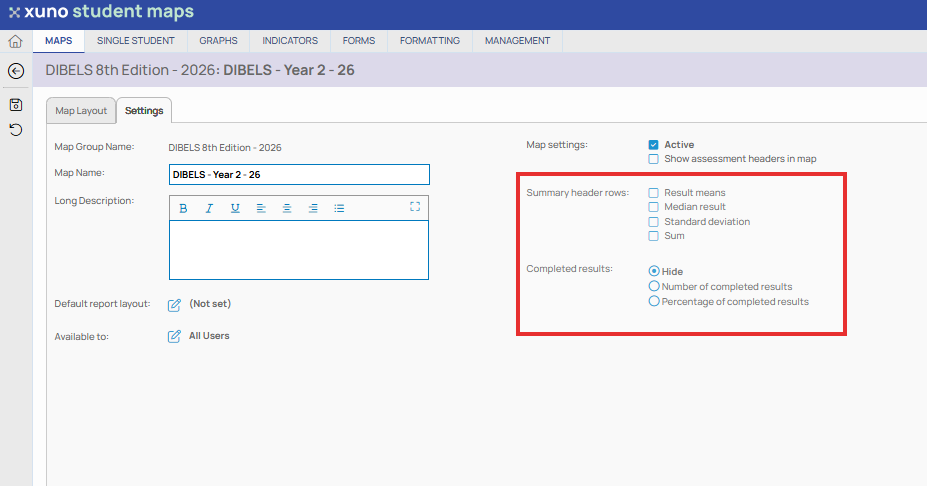Enable Standard deviation summary row
This screenshot has width=927, height=486.
[x=653, y=222]
